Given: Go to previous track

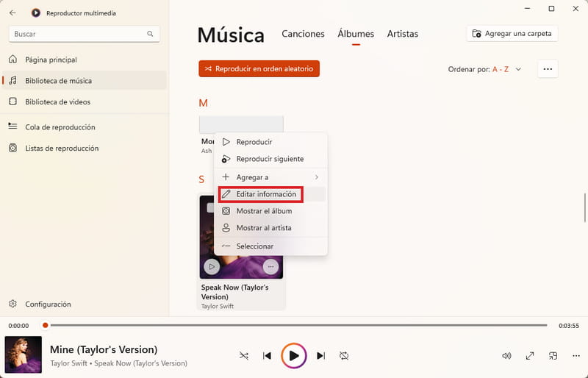Looking at the screenshot, I should 267,355.
